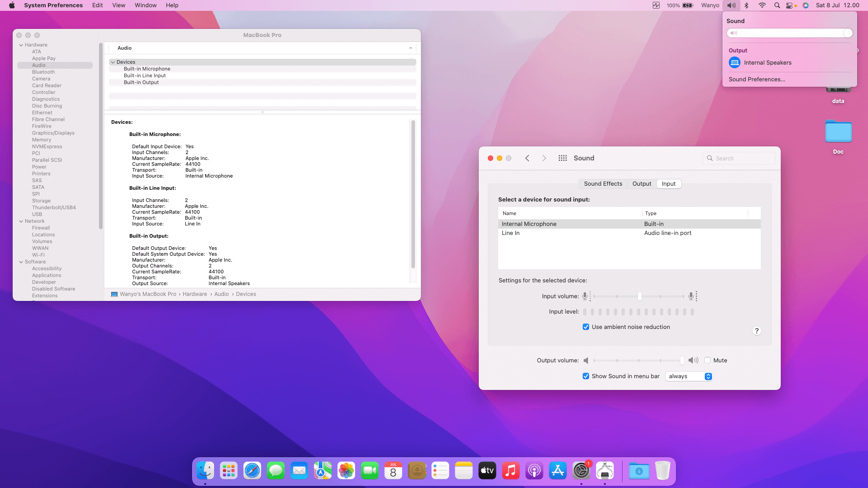Click the Input volume slider knob
The image size is (868, 488).
click(639, 296)
